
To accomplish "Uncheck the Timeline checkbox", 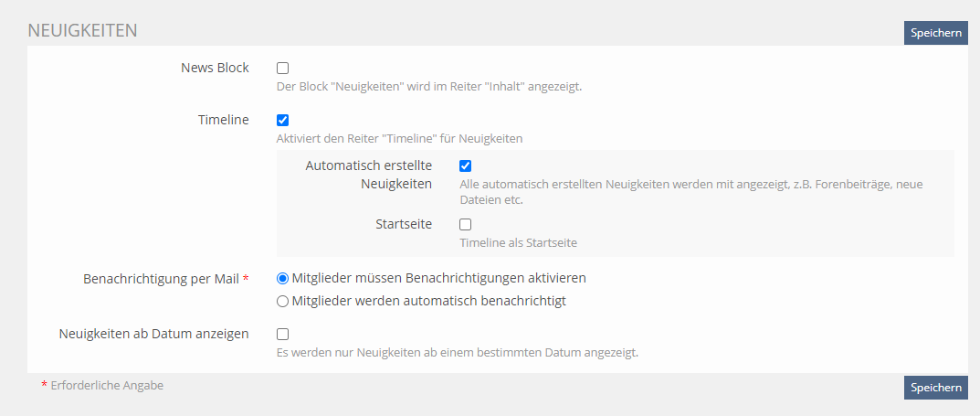I will tap(283, 121).
